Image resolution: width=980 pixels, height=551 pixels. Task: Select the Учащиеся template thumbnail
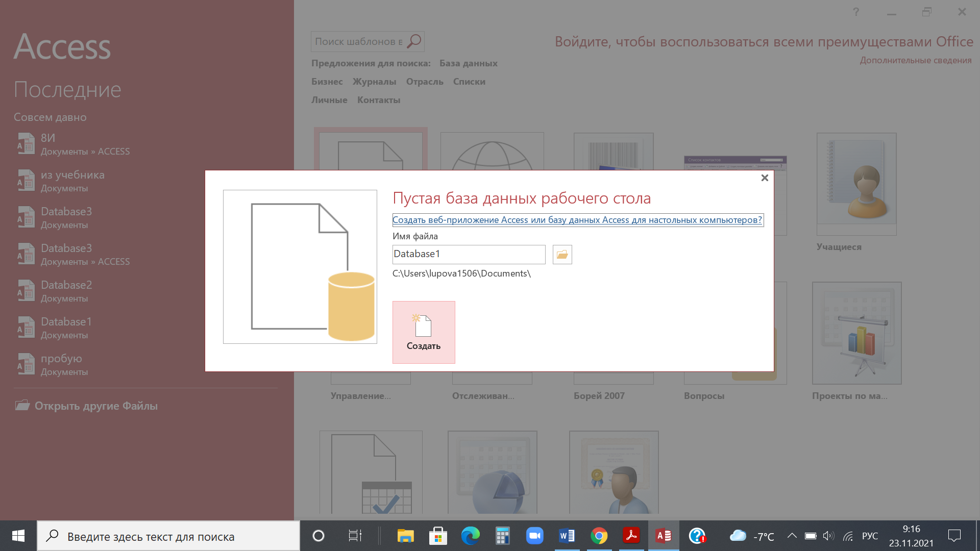click(x=856, y=184)
